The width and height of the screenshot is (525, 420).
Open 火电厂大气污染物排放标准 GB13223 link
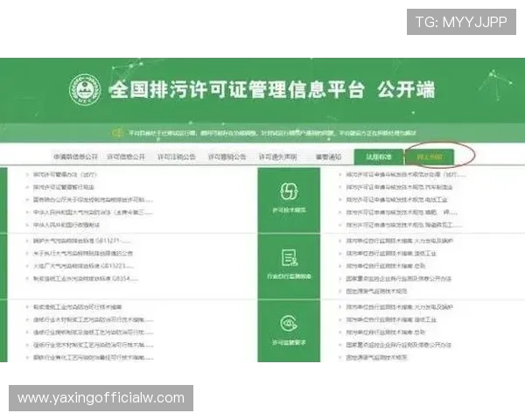83,266
